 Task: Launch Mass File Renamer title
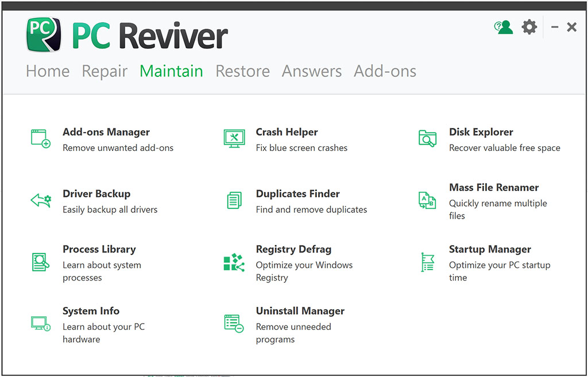point(494,188)
